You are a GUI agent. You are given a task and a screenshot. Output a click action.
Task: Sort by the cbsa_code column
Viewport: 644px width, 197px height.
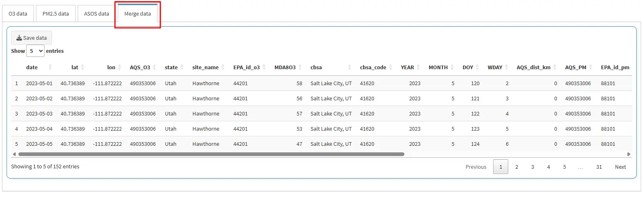373,67
